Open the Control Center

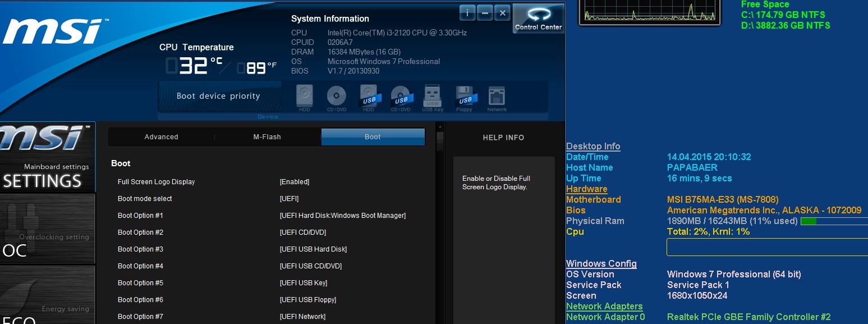point(538,18)
